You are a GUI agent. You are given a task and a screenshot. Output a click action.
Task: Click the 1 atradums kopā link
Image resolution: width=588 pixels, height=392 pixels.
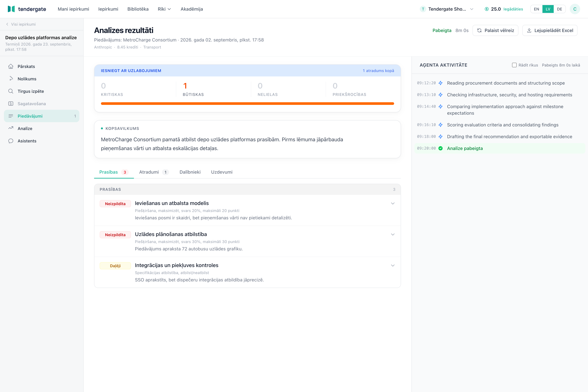[378, 71]
